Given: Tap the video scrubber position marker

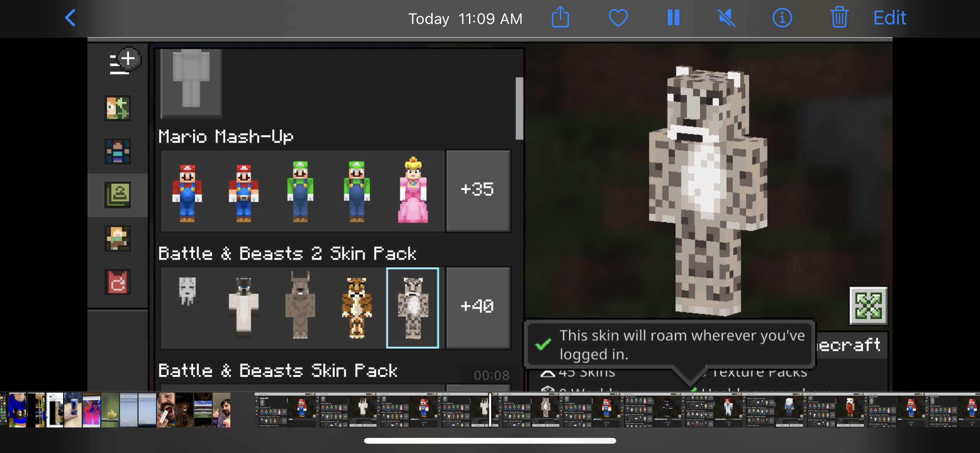Looking at the screenshot, I should point(490,410).
